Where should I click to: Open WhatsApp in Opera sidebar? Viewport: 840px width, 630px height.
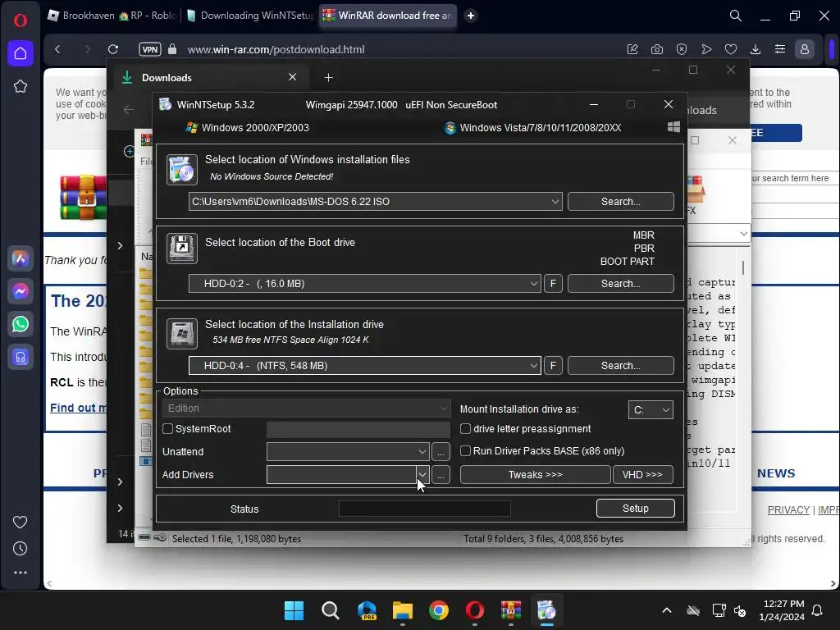click(21, 324)
